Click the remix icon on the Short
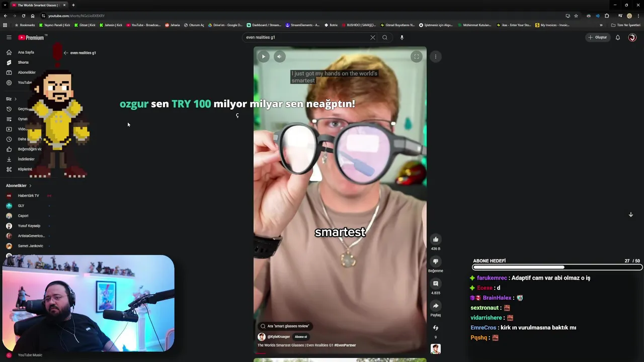Viewport: 644px width, 362px height. [x=436, y=328]
